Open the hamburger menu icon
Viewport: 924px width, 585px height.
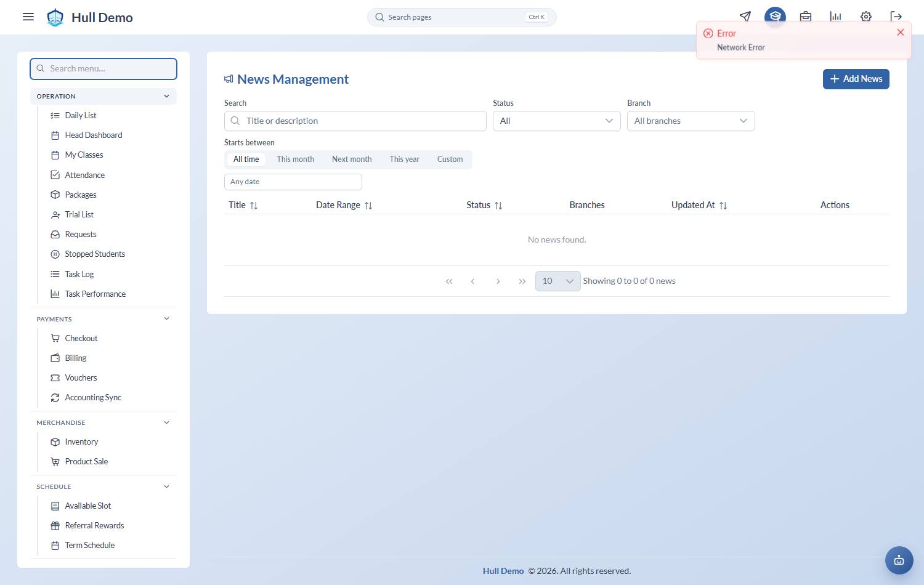point(28,17)
